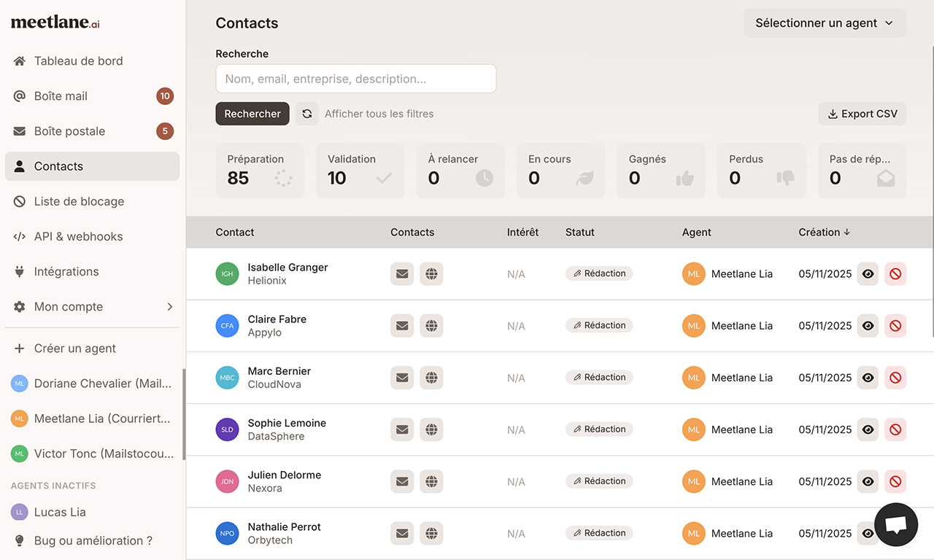This screenshot has height=560, width=934.
Task: Click the eye icon for Sophie Lemoine
Action: click(x=868, y=429)
